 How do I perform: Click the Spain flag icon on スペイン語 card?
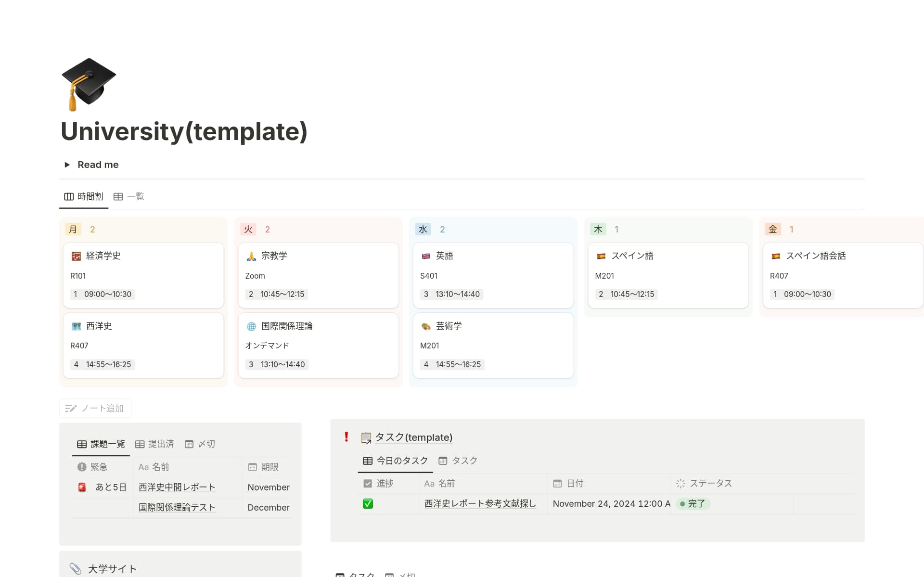(x=601, y=256)
